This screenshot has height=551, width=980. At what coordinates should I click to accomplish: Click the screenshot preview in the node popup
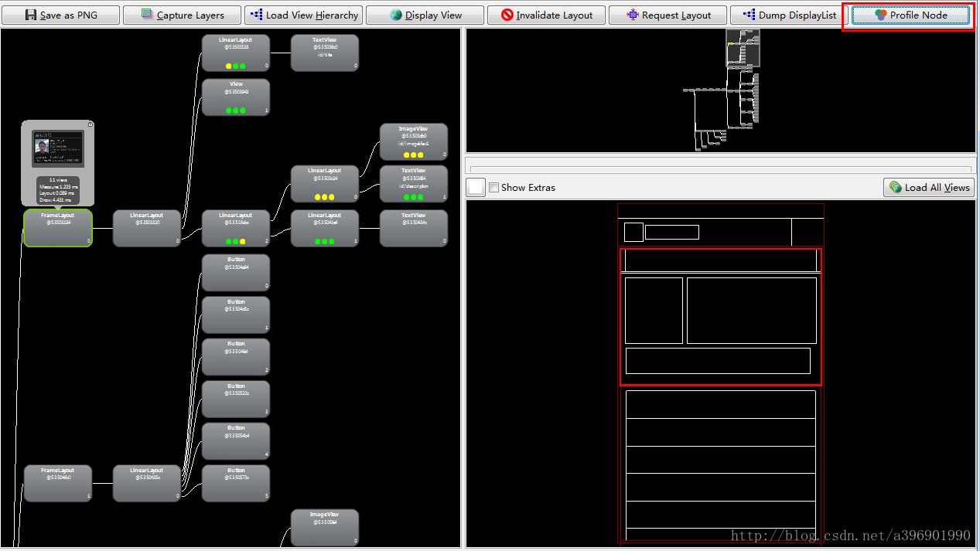point(57,148)
